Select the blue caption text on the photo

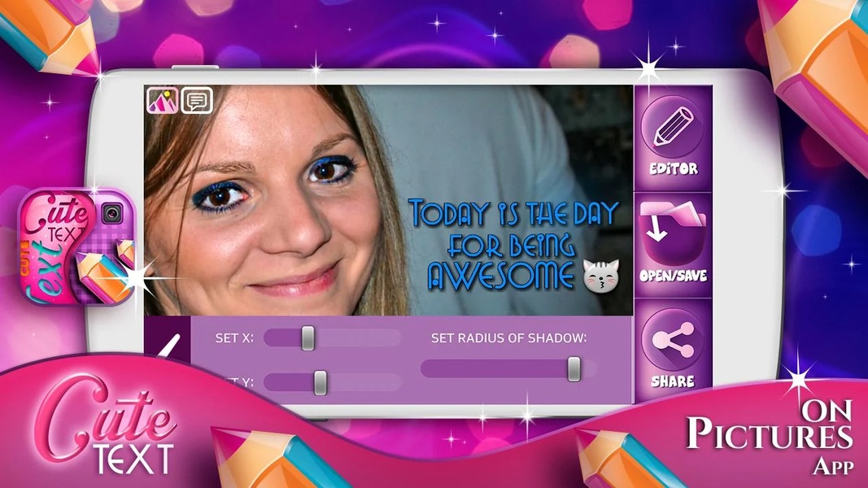click(x=513, y=245)
